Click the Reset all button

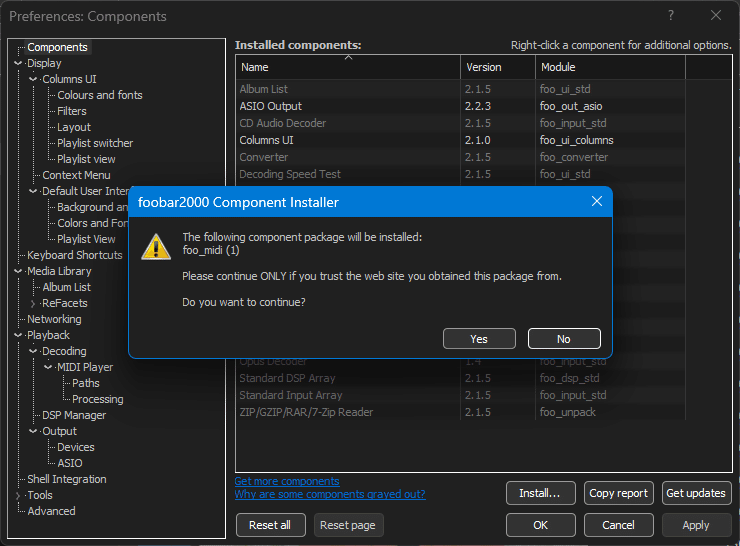click(x=270, y=525)
